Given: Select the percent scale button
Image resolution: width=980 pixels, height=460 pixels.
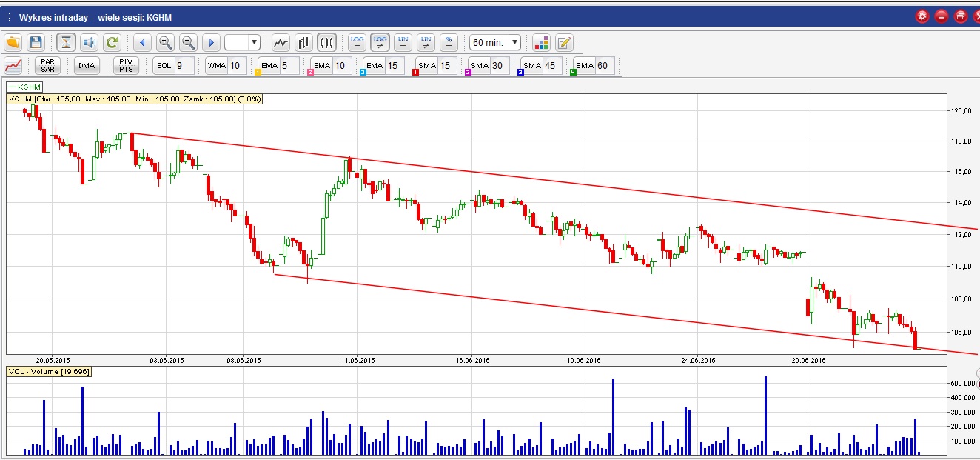Looking at the screenshot, I should (448, 42).
